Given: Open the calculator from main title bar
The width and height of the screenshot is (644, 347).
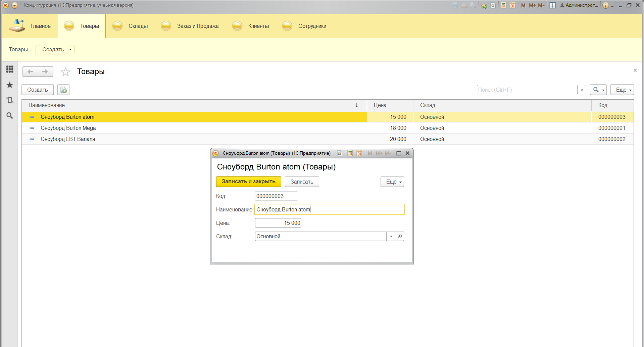Looking at the screenshot, I should coord(503,5).
